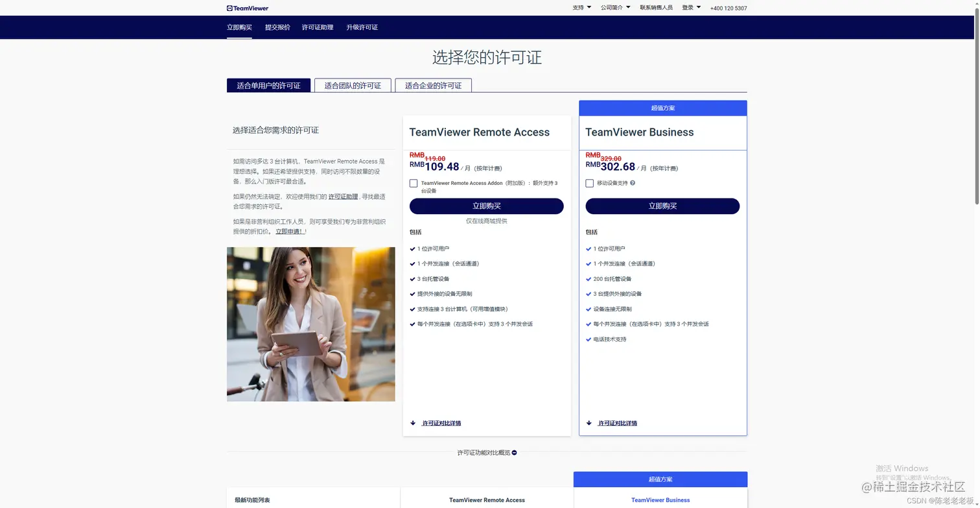Click the woman with tablet image

(x=311, y=324)
